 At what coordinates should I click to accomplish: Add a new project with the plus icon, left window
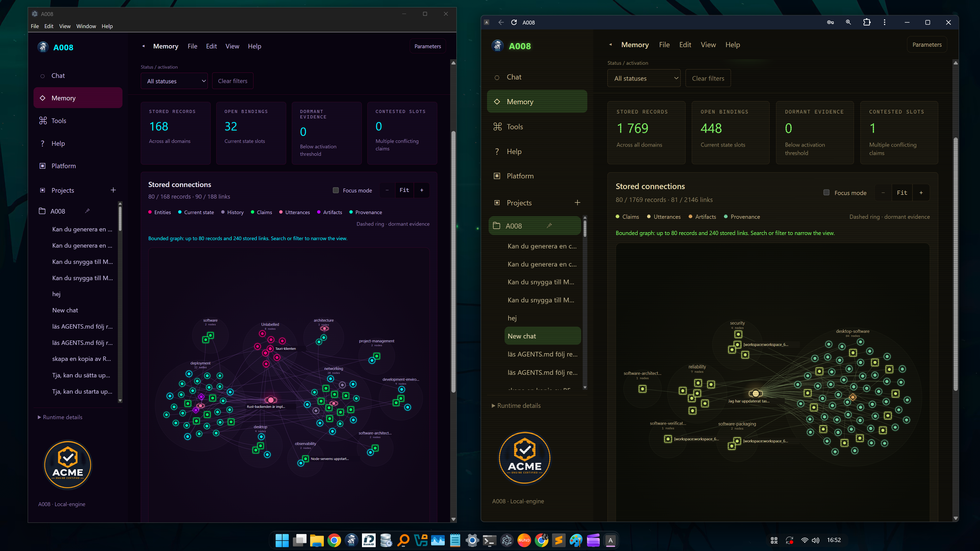[113, 190]
